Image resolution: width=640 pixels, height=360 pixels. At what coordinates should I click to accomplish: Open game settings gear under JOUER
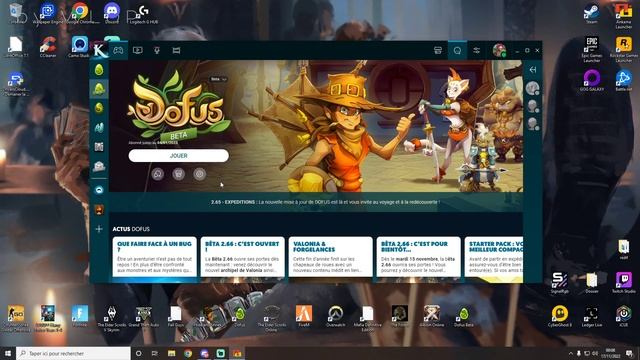point(200,174)
